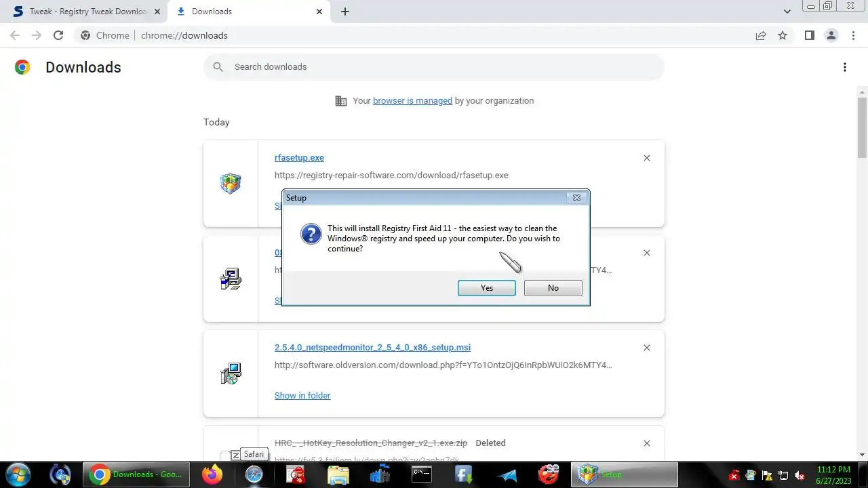Close the Setup dialog window
The image size is (868, 488).
[576, 198]
